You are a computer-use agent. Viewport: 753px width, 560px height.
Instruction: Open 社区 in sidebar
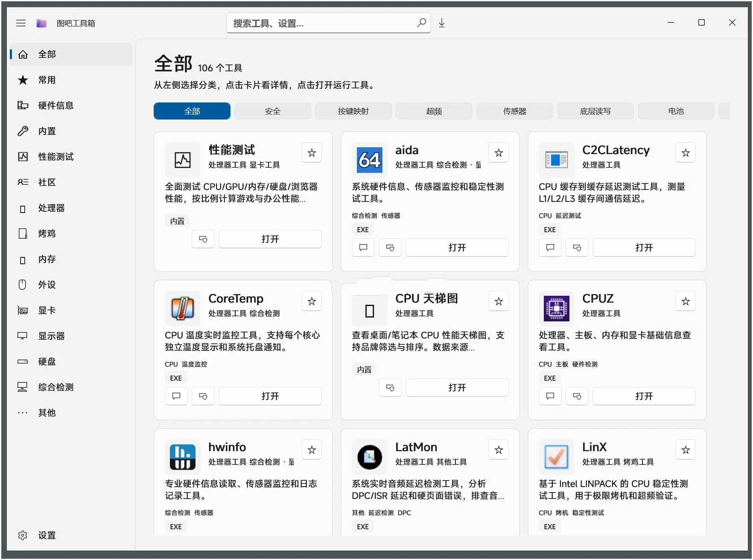tap(71, 182)
